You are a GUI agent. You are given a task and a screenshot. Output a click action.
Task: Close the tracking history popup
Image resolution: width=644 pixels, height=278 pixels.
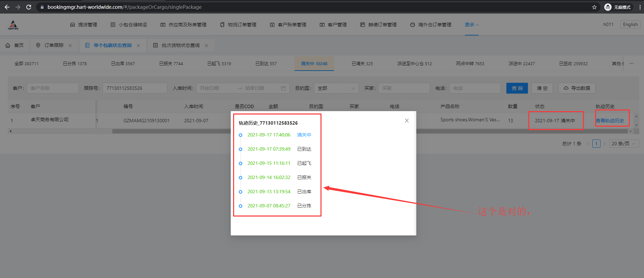click(407, 121)
